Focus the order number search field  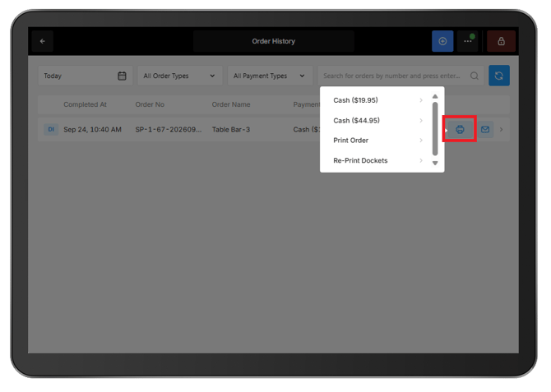coord(401,76)
